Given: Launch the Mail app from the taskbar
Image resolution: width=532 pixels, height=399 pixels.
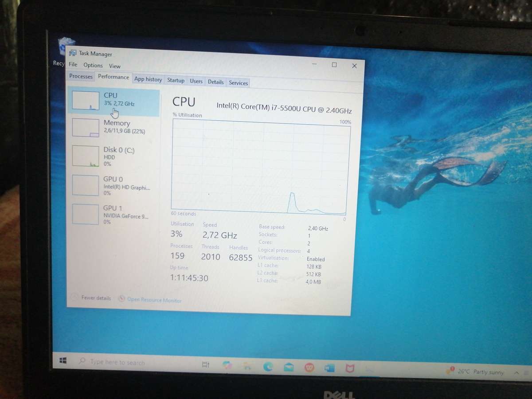Looking at the screenshot, I should [x=289, y=367].
